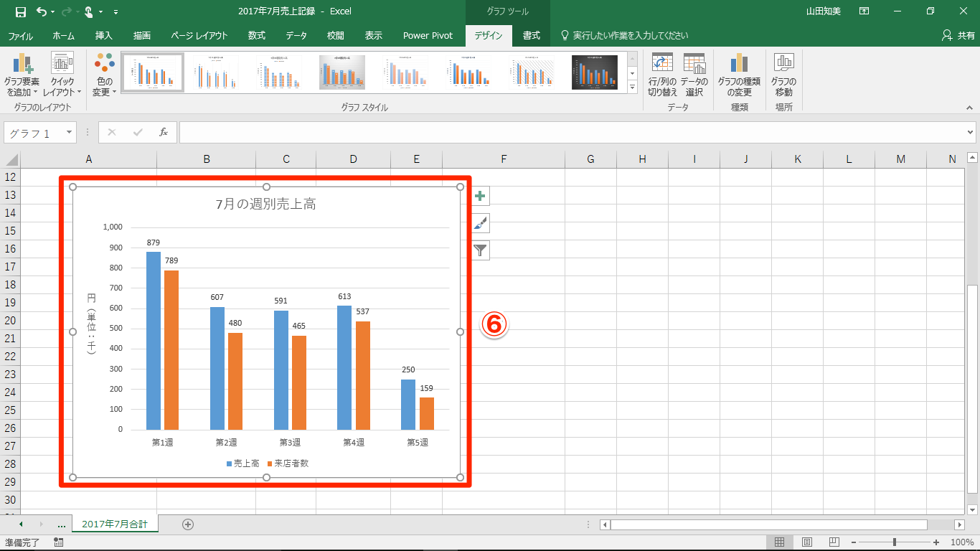Click the new sheet plus button
Screen dimensions: 980x551
tap(188, 524)
